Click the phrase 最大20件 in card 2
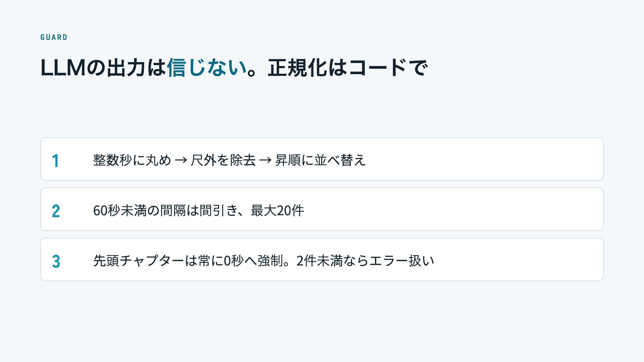 coord(277,210)
